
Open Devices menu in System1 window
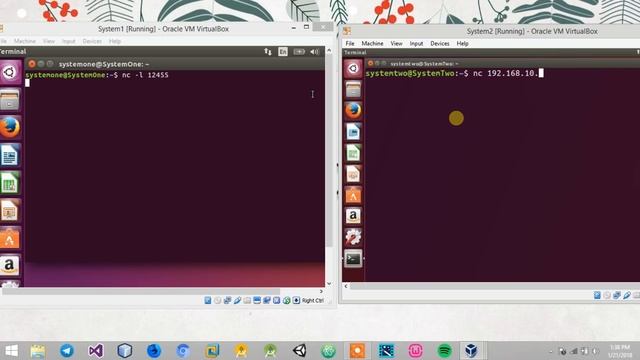(92, 41)
